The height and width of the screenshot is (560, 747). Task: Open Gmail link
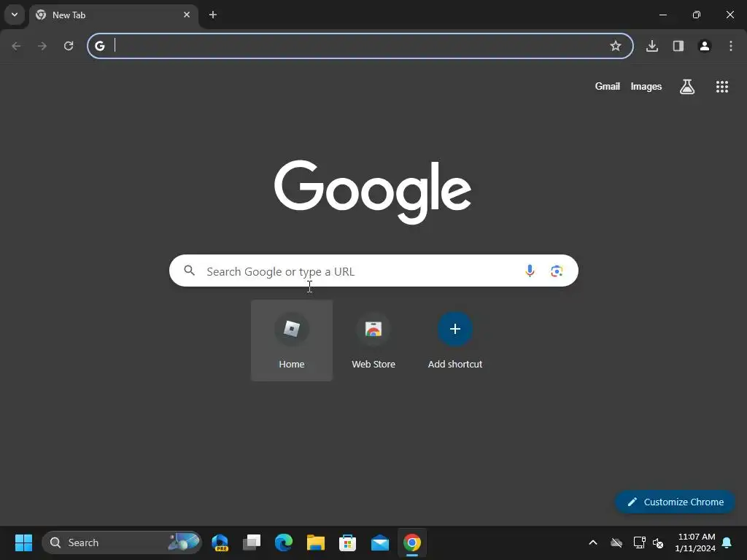tap(608, 86)
